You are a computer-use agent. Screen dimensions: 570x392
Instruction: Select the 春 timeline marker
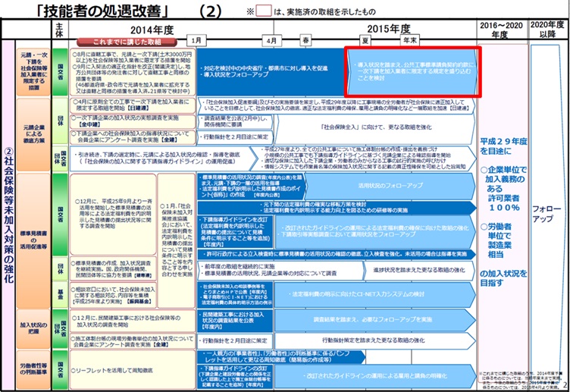tap(305, 40)
